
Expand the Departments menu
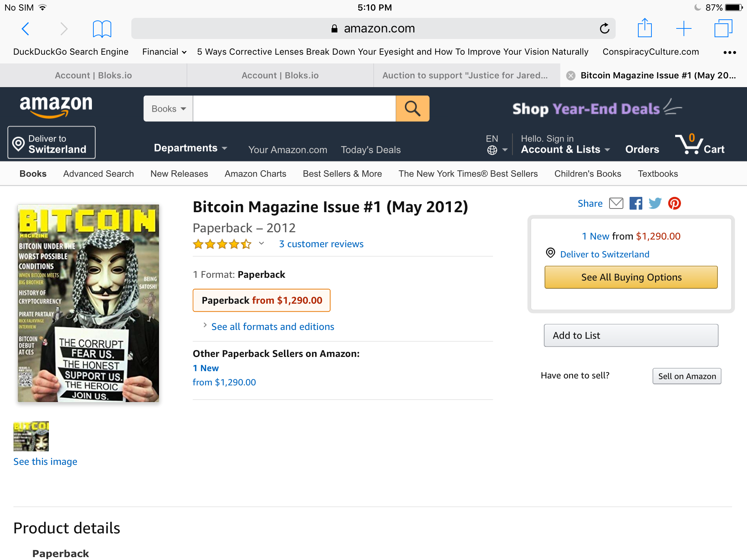190,148
